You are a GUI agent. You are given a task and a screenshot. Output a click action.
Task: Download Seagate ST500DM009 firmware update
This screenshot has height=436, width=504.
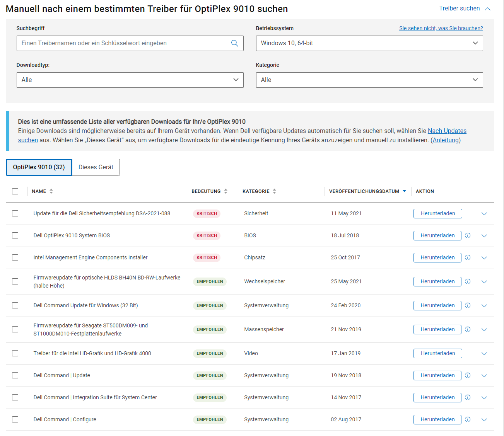(x=437, y=329)
